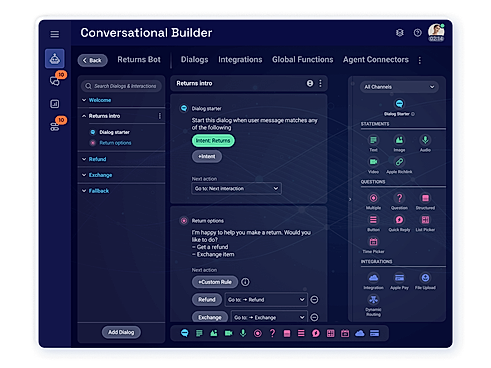Open the more options menu beside Agent Connectors
Viewport: 491px width, 368px height.
coord(420,60)
